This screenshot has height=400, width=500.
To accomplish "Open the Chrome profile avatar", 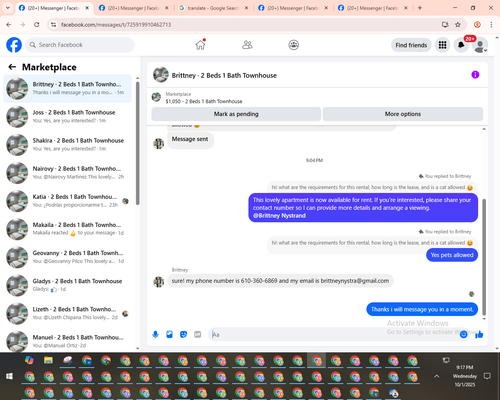I will pyautogui.click(x=477, y=24).
